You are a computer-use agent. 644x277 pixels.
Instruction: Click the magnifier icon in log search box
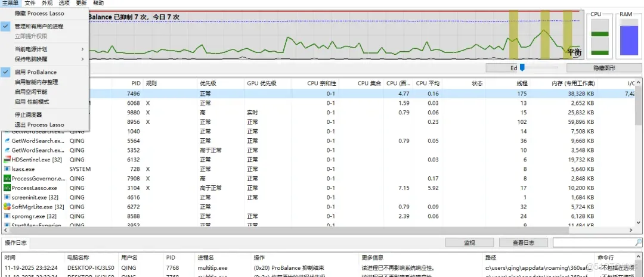pyautogui.click(x=638, y=242)
